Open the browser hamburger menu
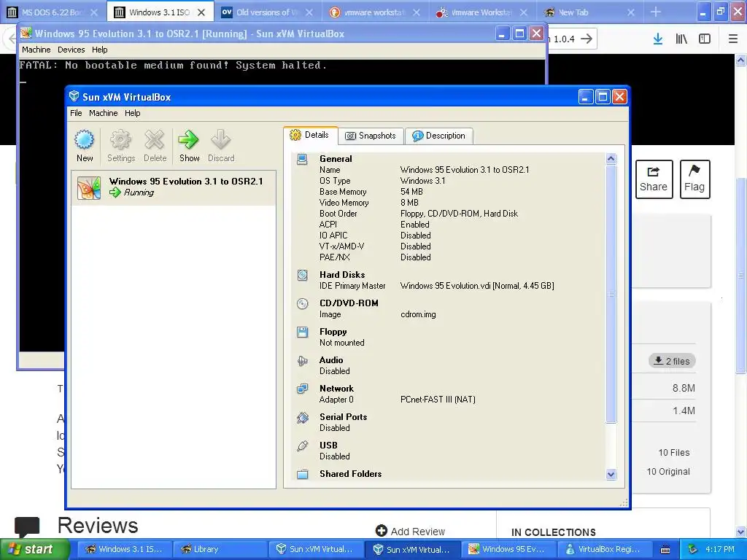 (733, 39)
